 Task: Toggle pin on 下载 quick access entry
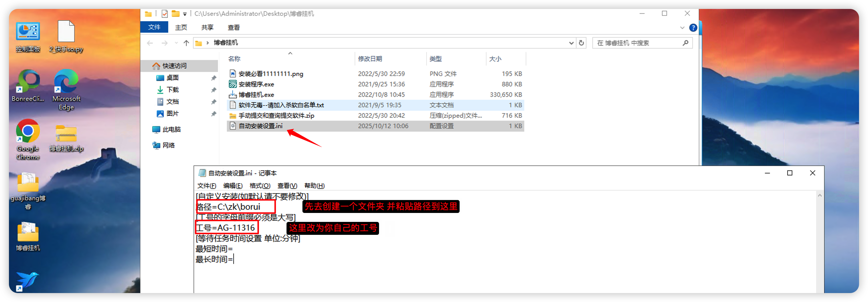[x=213, y=90]
